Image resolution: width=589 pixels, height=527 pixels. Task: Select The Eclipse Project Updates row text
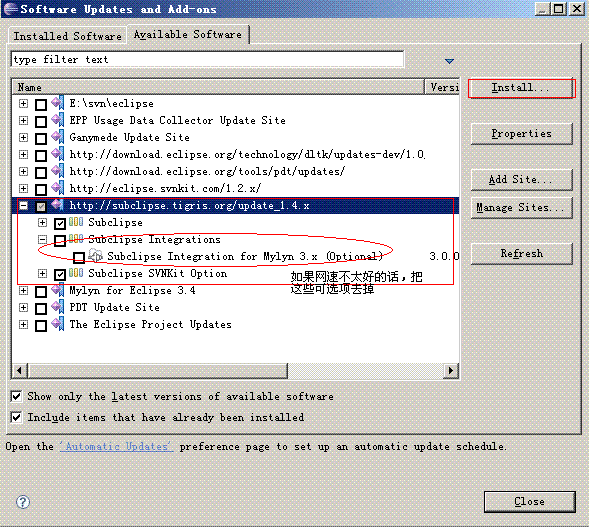pyautogui.click(x=150, y=324)
